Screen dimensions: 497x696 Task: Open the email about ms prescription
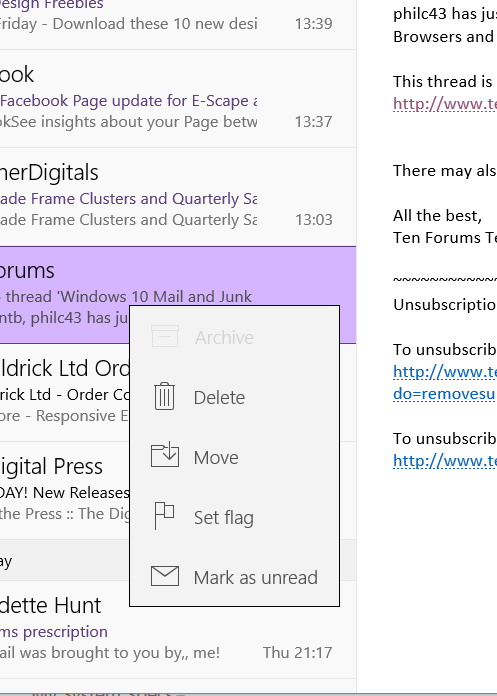178,629
